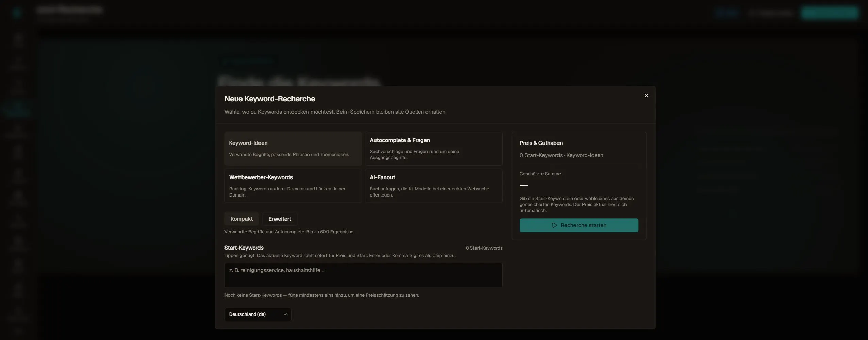Switch to Erweitert mode
This screenshot has width=868, height=340.
click(x=280, y=219)
